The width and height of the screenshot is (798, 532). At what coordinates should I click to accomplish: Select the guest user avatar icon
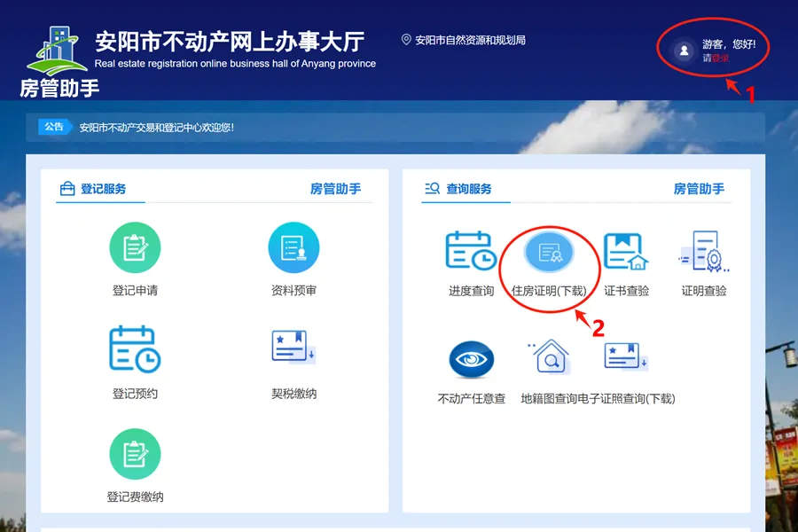click(x=683, y=49)
